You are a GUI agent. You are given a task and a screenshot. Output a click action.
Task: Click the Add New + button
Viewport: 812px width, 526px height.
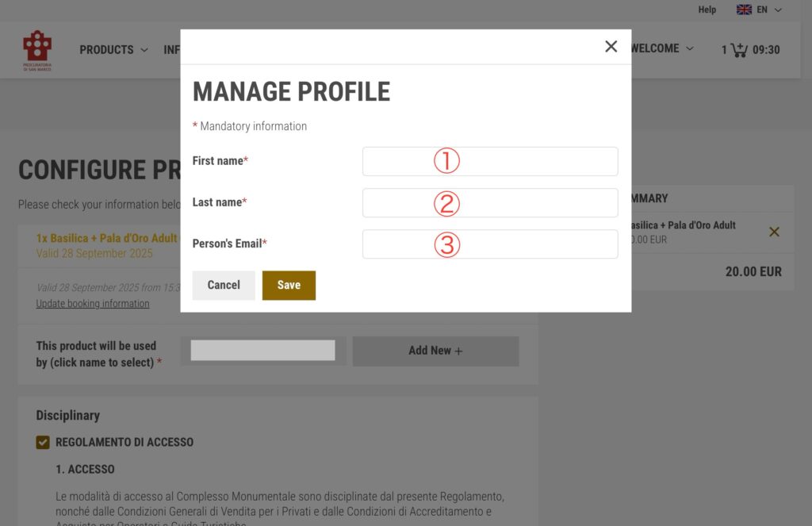[x=435, y=351]
